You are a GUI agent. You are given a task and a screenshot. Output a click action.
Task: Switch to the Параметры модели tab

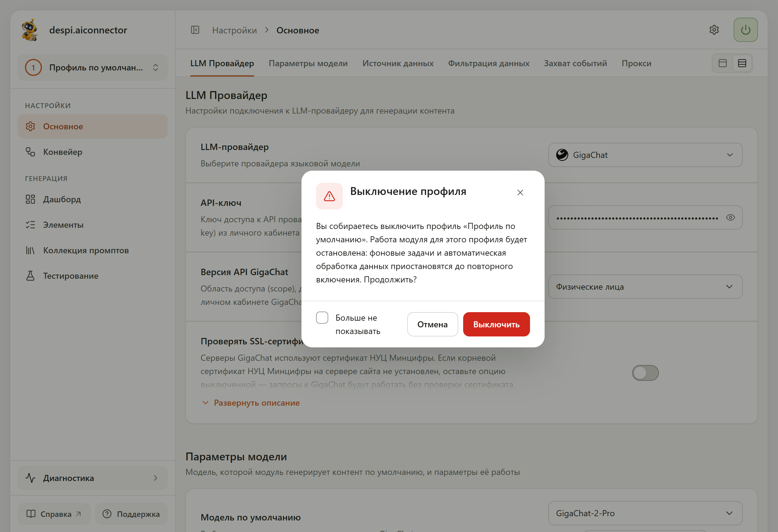coord(308,63)
